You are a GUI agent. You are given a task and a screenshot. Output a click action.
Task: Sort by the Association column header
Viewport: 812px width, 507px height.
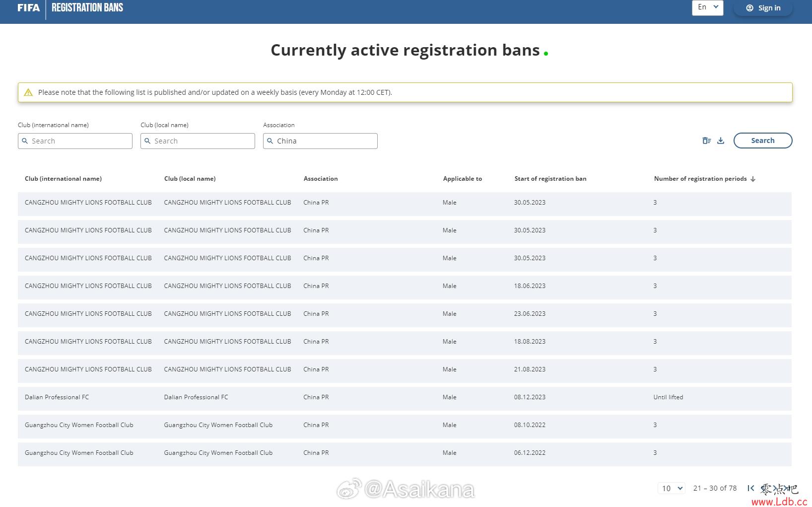[x=321, y=179]
